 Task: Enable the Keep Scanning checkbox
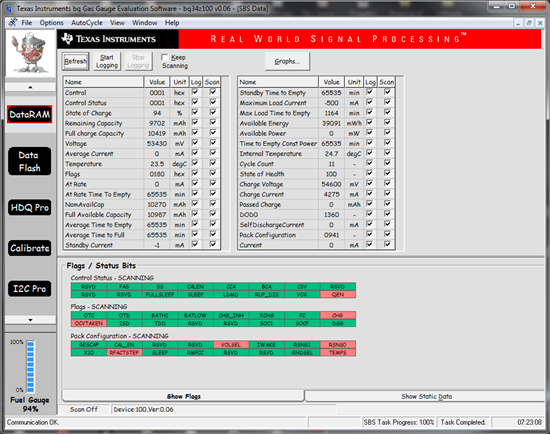[x=164, y=57]
